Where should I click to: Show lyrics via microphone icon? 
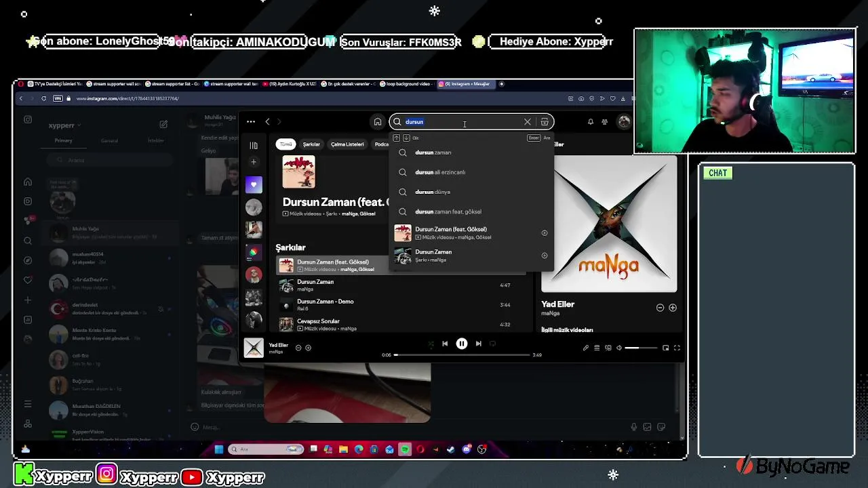click(x=586, y=348)
